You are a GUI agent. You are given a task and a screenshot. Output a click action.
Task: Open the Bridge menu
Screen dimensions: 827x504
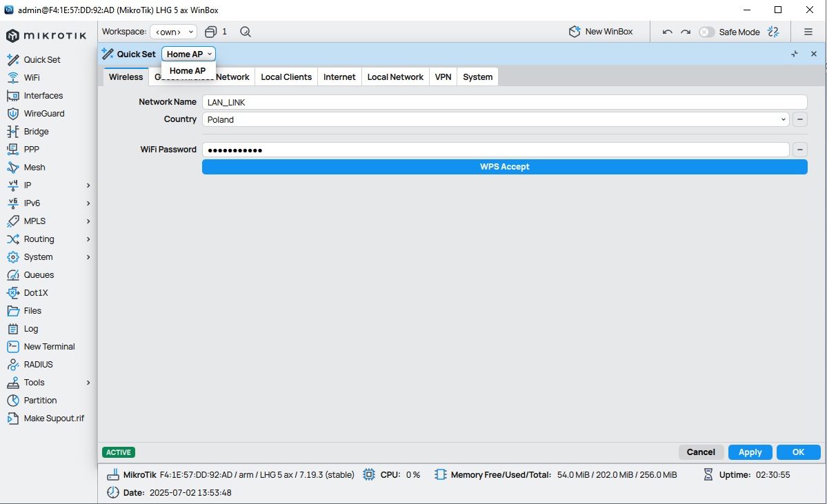pyautogui.click(x=36, y=131)
